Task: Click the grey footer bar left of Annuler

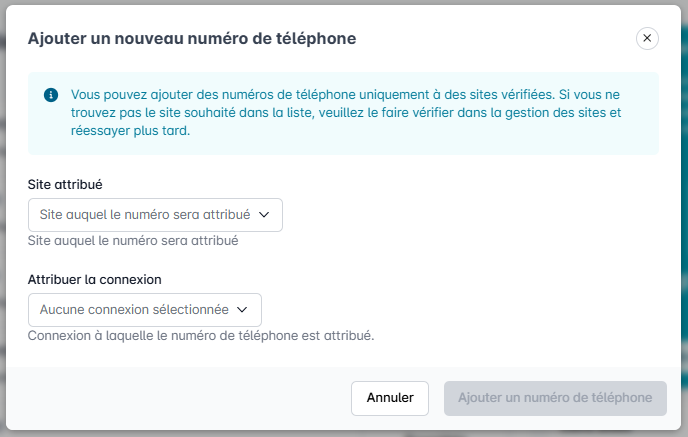Action: pos(180,398)
